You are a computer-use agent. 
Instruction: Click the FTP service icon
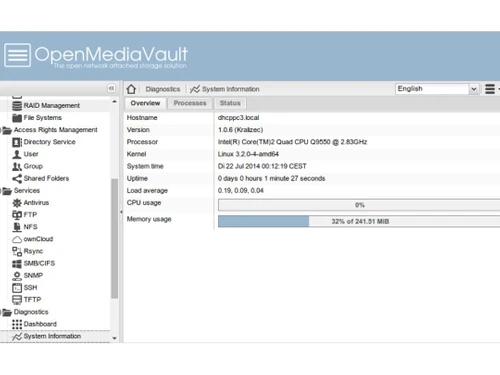[x=17, y=215]
